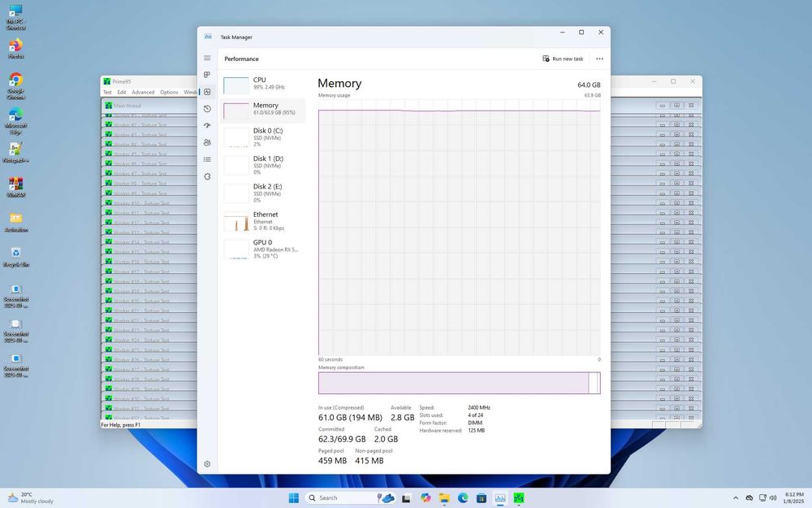This screenshot has width=812, height=508.
Task: Click the 64.0 GB total memory label
Action: tap(589, 85)
